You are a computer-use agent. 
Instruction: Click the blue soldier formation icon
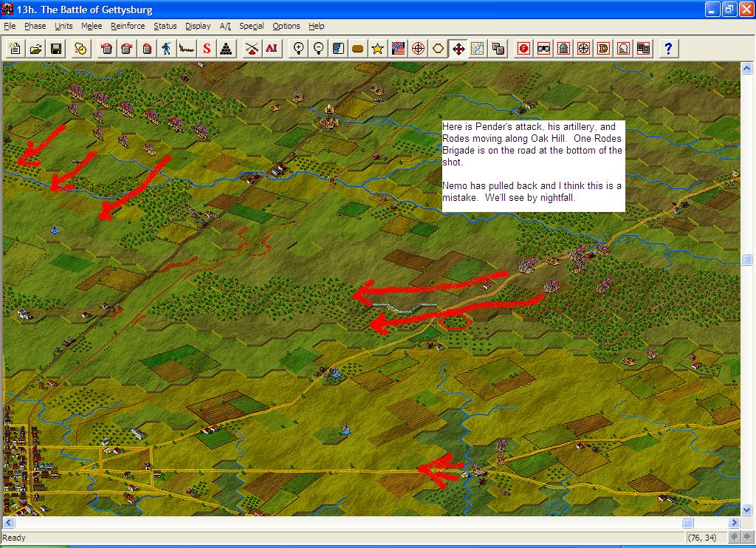(x=167, y=48)
